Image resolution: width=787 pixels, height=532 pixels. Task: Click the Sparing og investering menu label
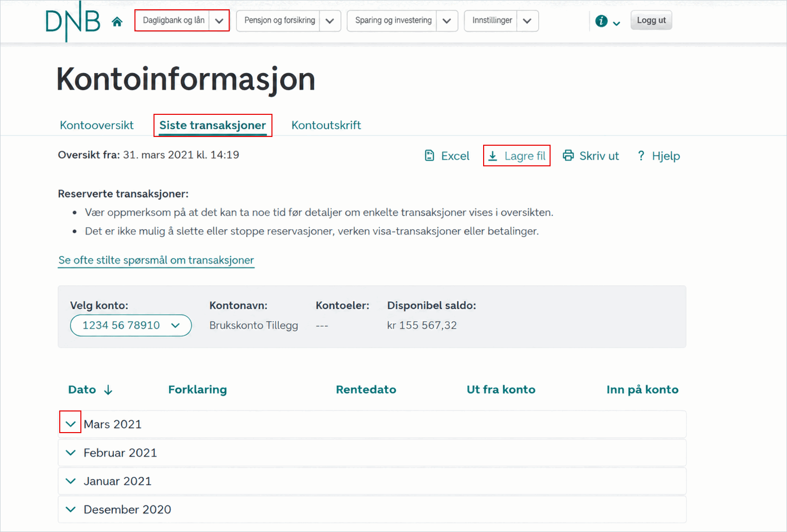coord(394,21)
